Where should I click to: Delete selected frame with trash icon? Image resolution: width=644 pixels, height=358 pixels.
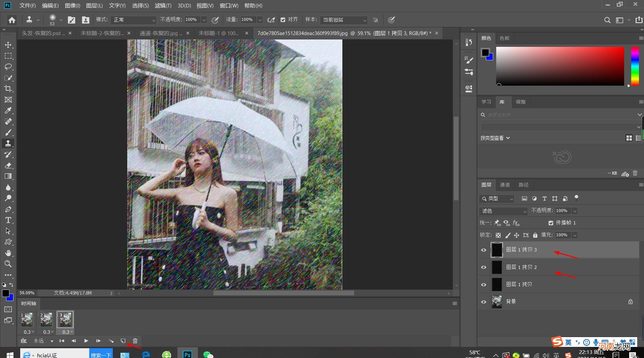point(135,341)
